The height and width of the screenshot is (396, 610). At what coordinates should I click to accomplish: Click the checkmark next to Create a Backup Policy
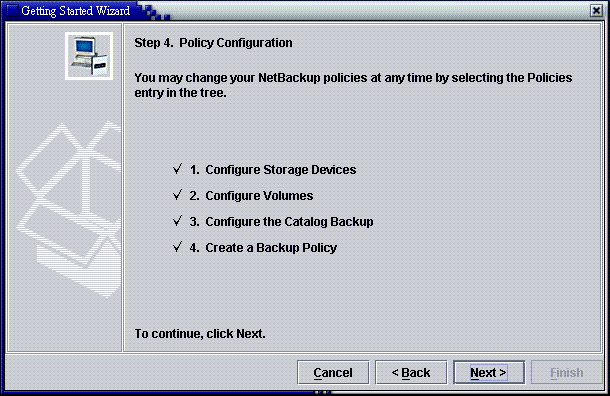pos(177,247)
